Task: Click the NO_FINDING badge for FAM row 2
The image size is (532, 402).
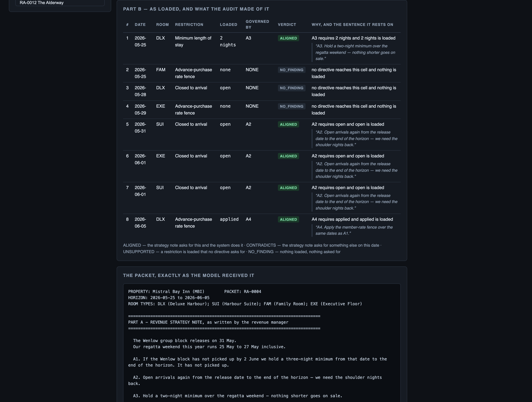Action: 292,70
